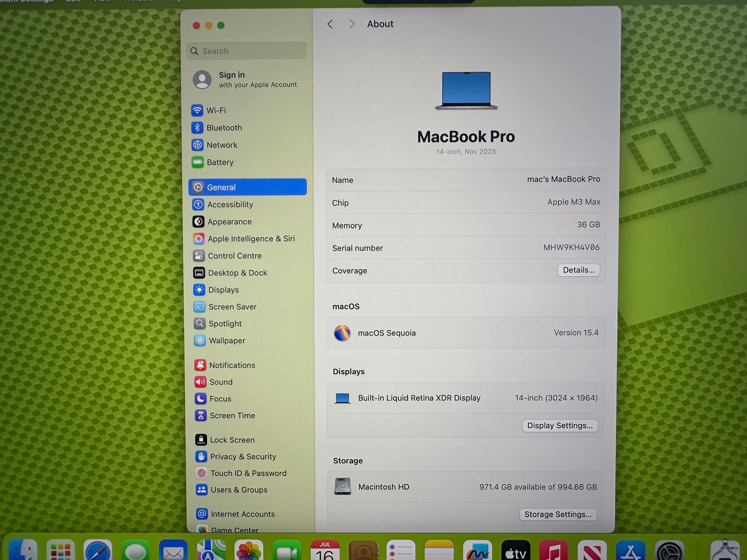Open Finder from the Dock
The height and width of the screenshot is (560, 747).
tap(23, 550)
